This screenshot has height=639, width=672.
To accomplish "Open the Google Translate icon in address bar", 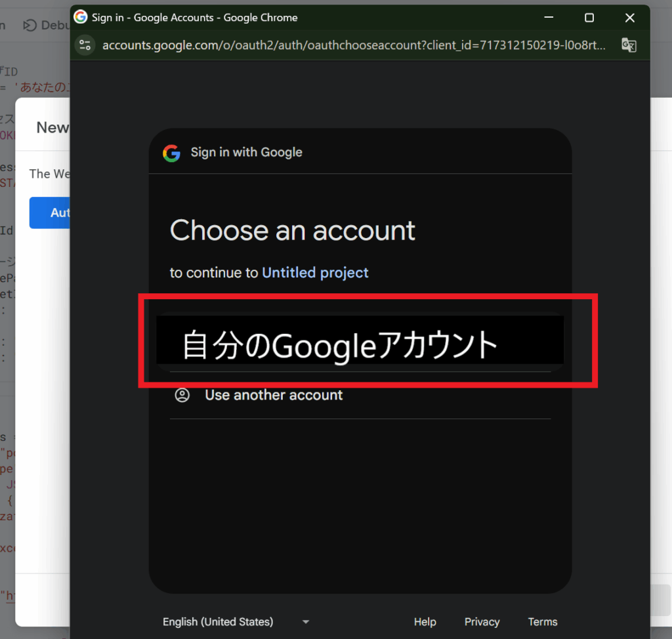I will [x=629, y=45].
